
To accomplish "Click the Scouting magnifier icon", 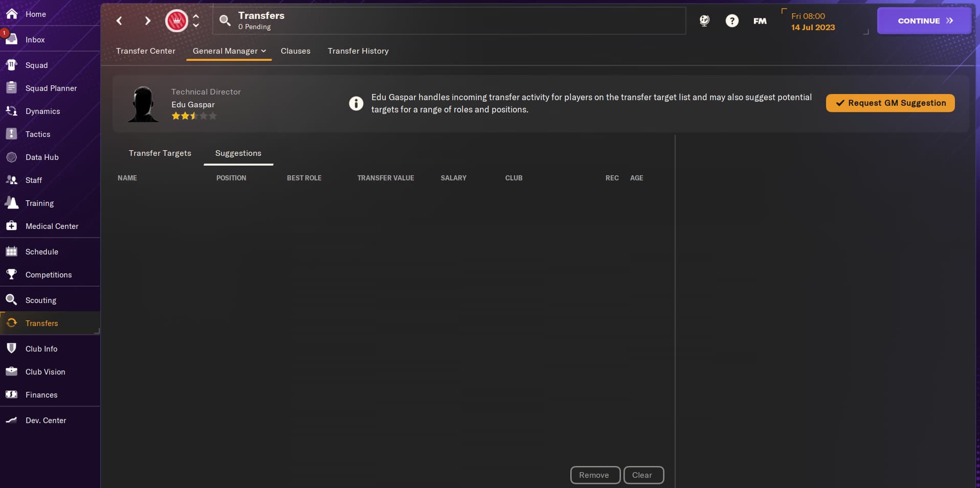I will (11, 300).
